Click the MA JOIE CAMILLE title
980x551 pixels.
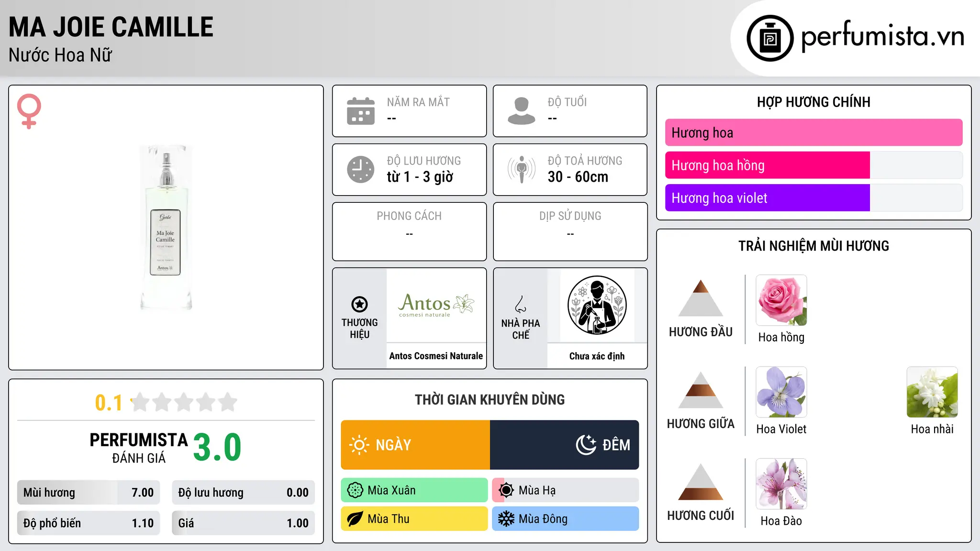(x=111, y=27)
